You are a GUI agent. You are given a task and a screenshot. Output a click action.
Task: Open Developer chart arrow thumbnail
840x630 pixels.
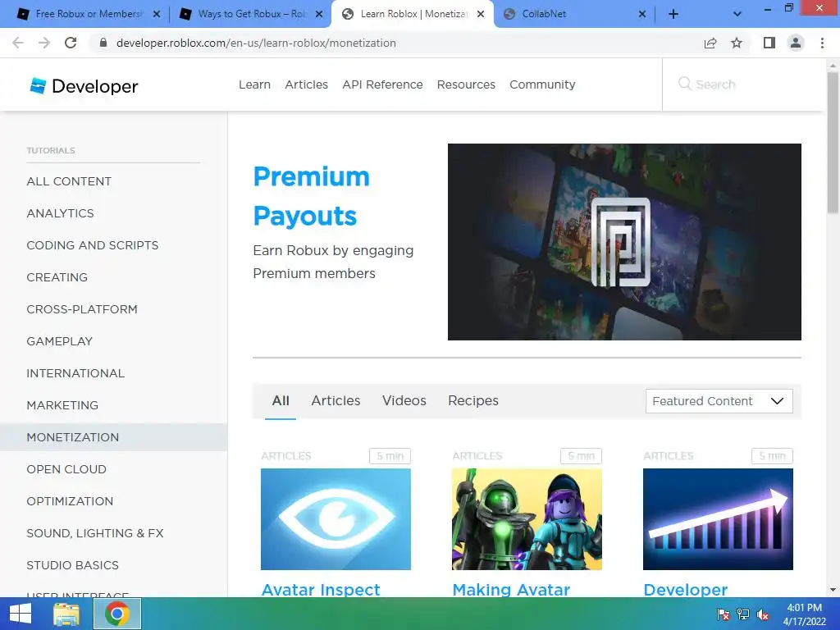(x=718, y=519)
